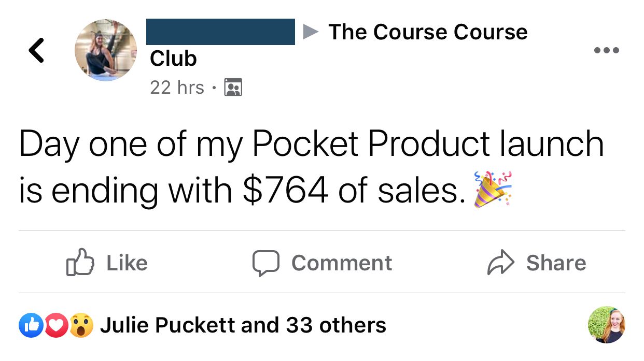View Julie Puckett and 33 others reactions
Viewport: 644px width, 361px height.
243,325
